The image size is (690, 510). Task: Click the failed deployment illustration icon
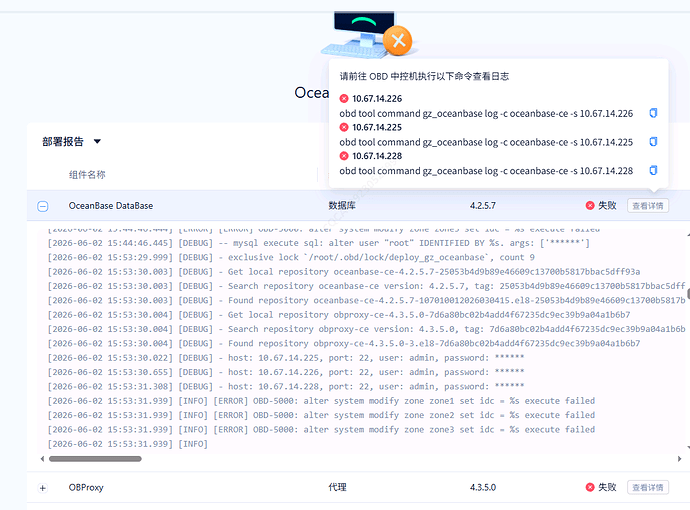367,34
